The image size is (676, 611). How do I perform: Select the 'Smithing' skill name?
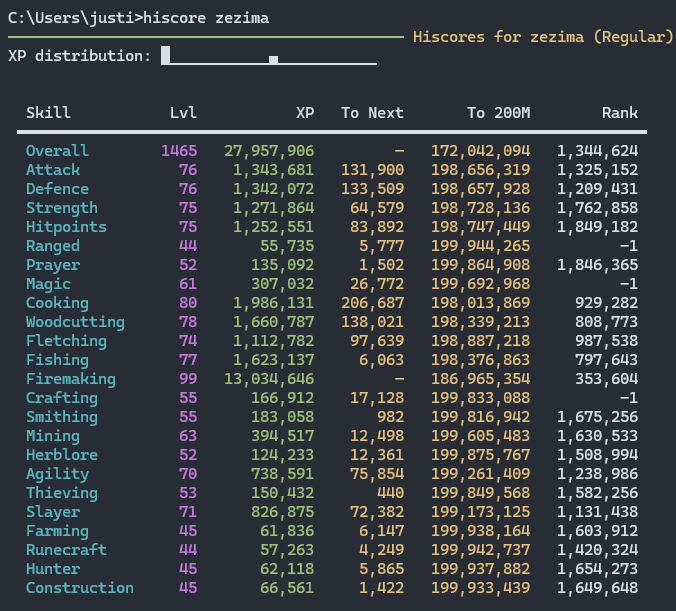pyautogui.click(x=62, y=417)
